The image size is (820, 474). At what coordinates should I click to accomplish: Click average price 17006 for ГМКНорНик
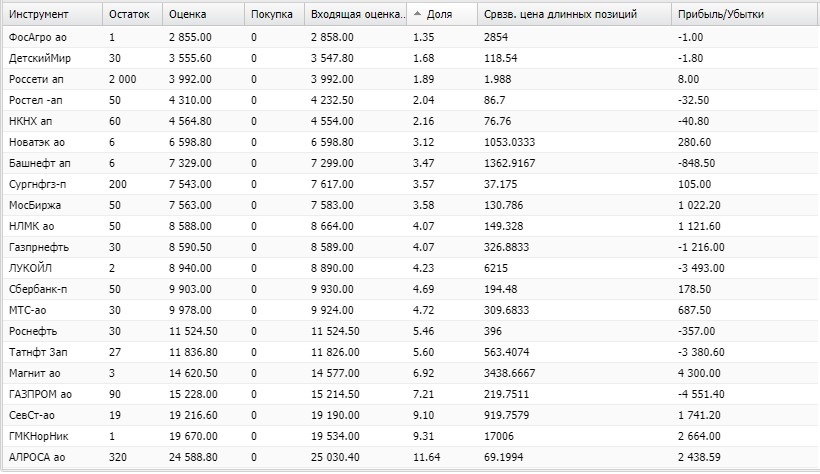[499, 436]
